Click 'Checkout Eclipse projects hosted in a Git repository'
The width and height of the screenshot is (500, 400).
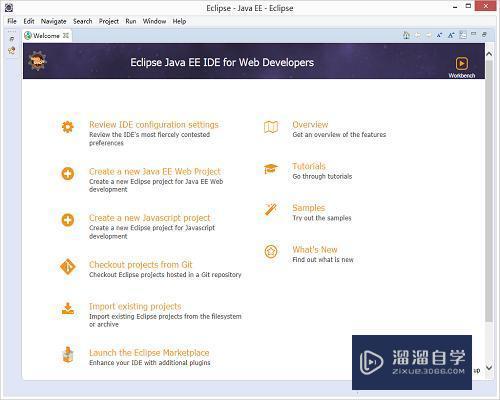pos(165,275)
